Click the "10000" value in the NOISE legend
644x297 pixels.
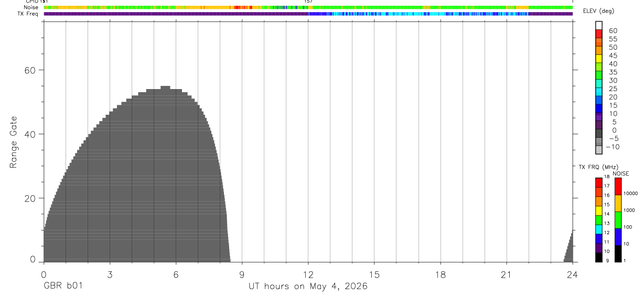coord(630,193)
